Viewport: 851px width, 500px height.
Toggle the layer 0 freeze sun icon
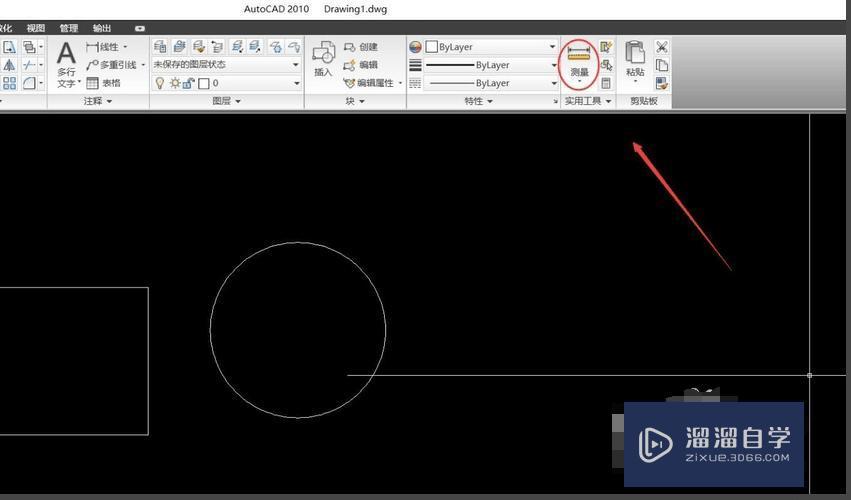(x=175, y=83)
